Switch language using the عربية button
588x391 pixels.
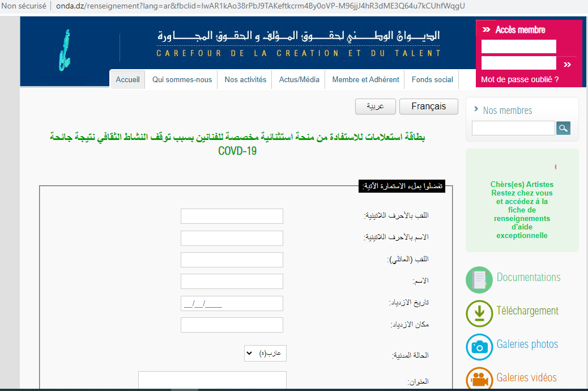click(375, 107)
